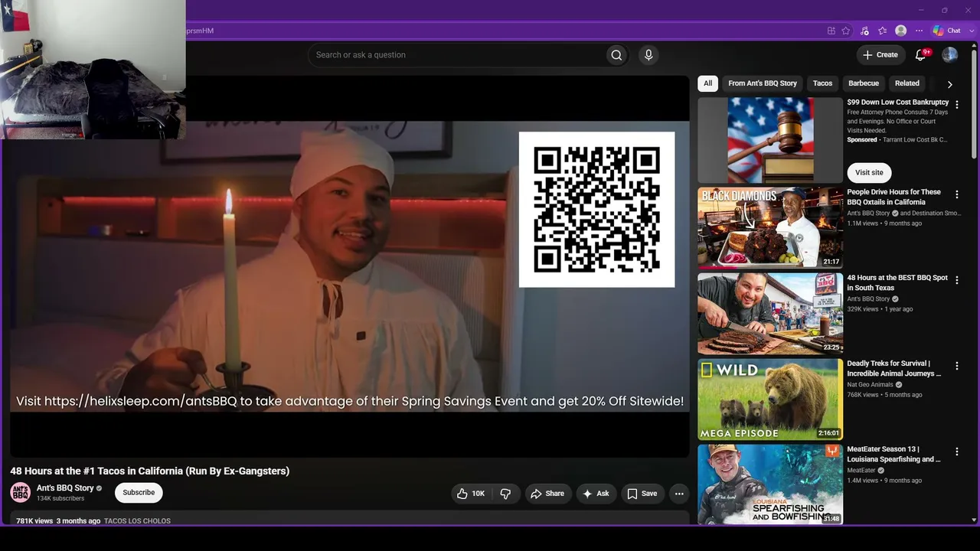
Task: Open browser Settings and more menu
Action: 920,31
